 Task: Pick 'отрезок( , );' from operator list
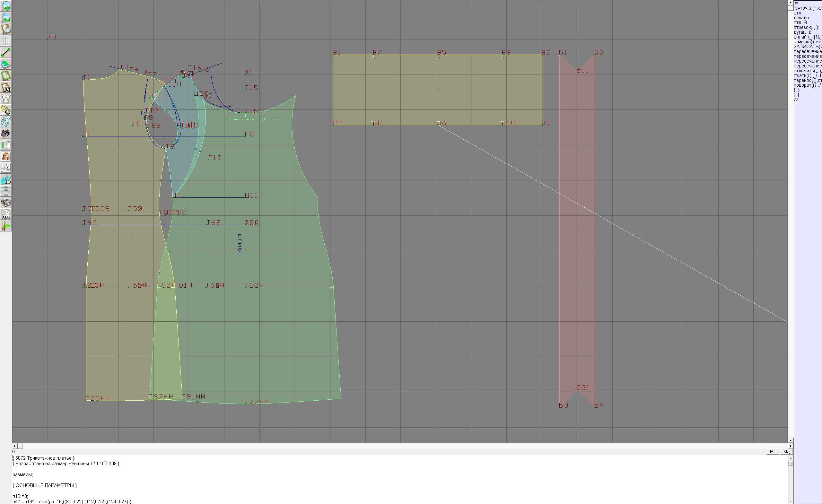(805, 27)
